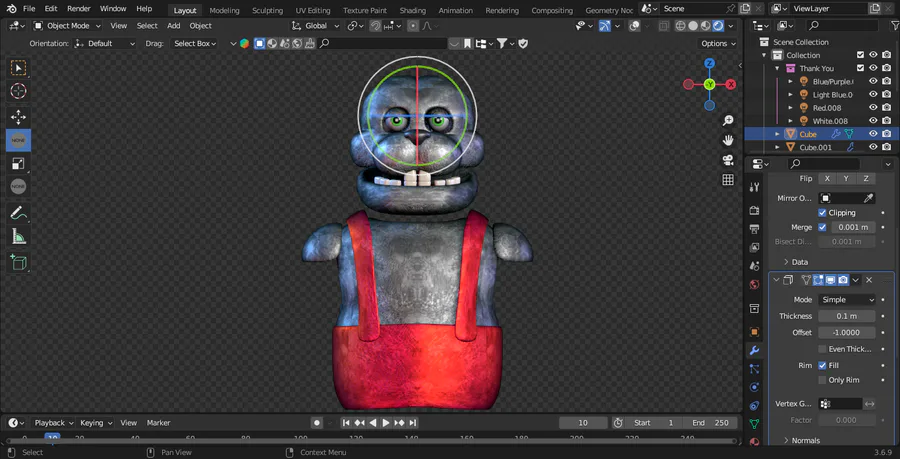Jump to the end frame button
Screen dimensions: 900x459
point(412,423)
